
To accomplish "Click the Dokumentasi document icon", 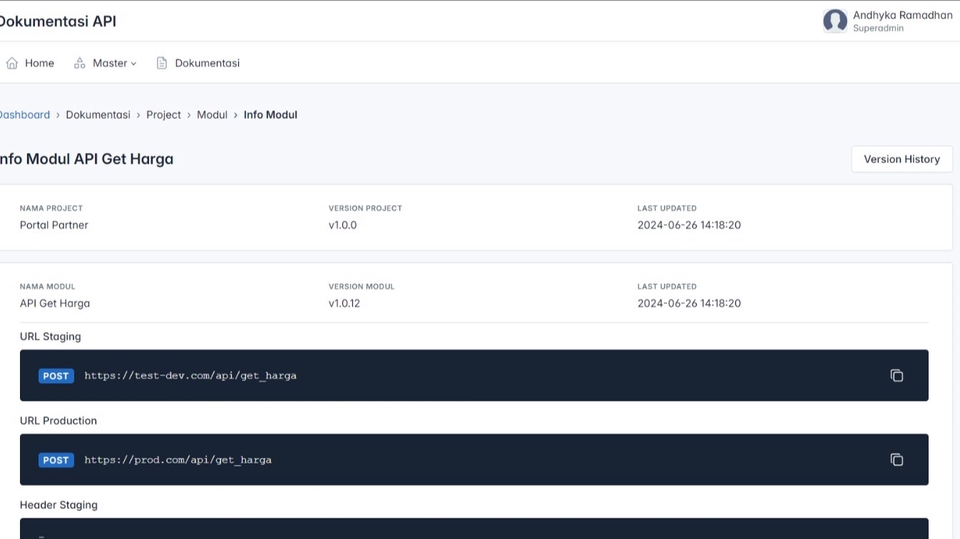I will [162, 63].
